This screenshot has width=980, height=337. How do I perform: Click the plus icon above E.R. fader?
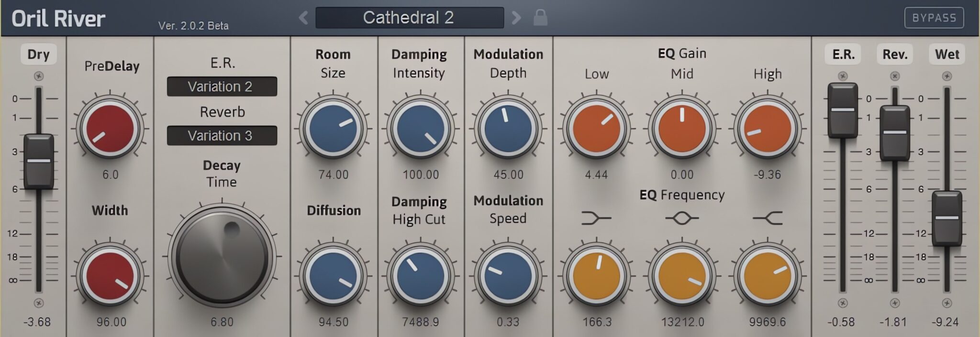[x=843, y=76]
